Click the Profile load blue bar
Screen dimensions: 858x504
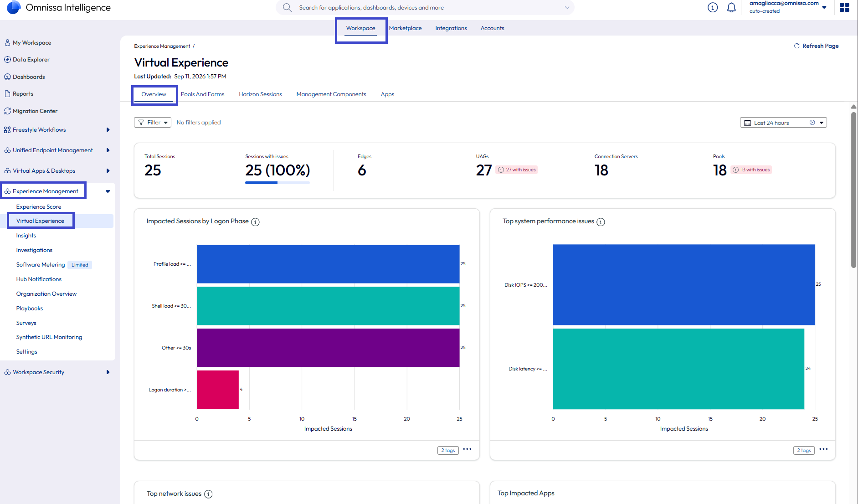point(328,264)
